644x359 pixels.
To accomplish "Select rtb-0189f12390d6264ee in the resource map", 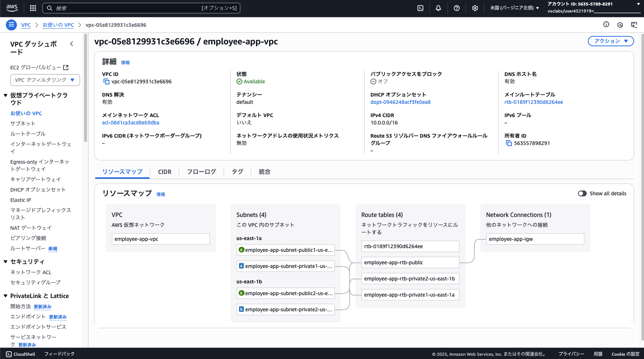I will [410, 246].
